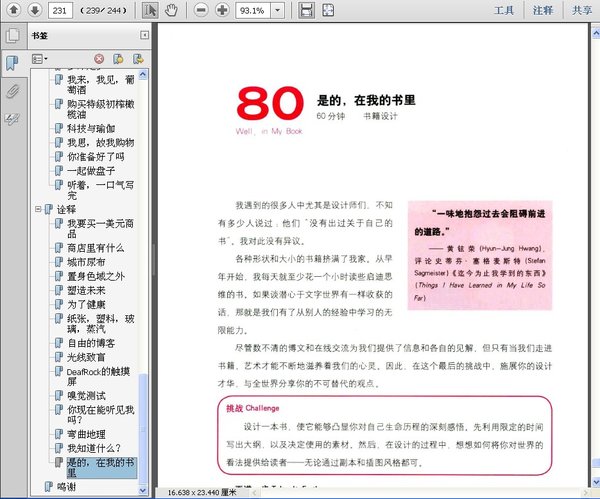This screenshot has width=600, height=499.
Task: Delete the selected bookmark with red icon
Action: coord(99,59)
